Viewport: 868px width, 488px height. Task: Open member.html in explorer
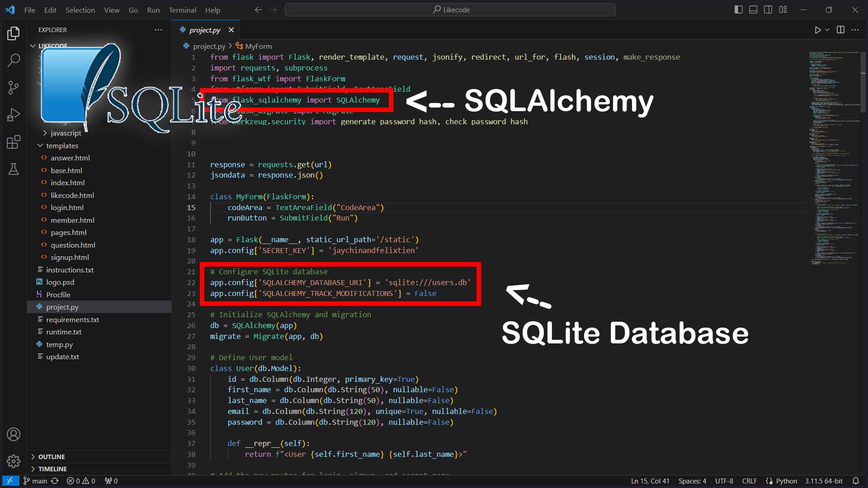pyautogui.click(x=72, y=220)
